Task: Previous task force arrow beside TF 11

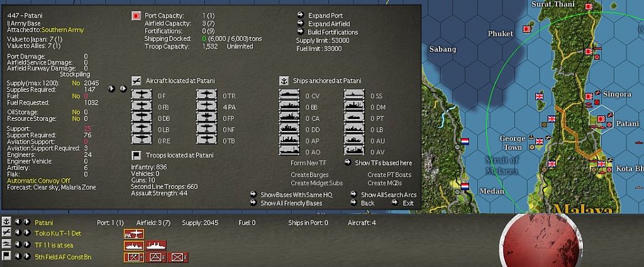Action: click(18, 245)
